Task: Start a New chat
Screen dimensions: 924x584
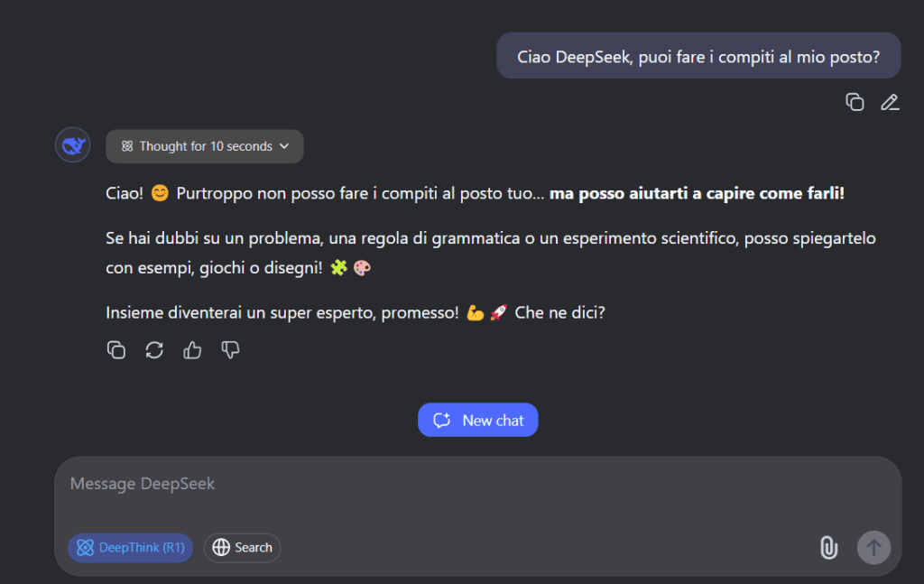Action: point(477,420)
